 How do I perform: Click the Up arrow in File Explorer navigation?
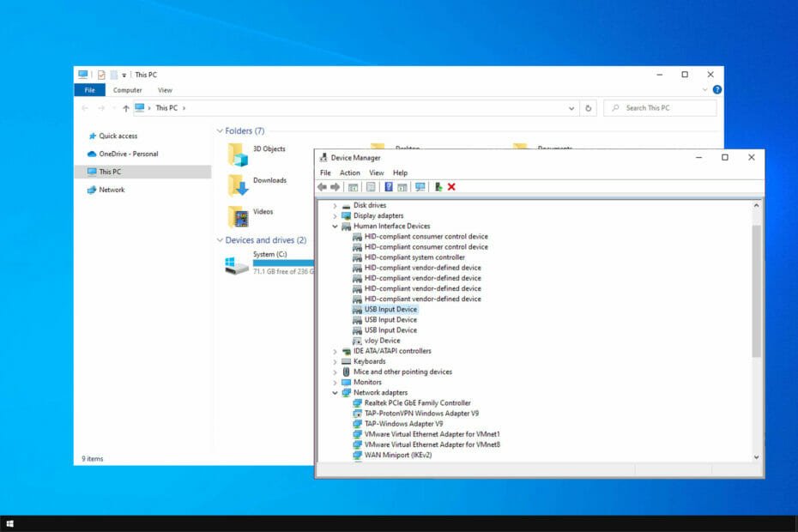click(125, 108)
